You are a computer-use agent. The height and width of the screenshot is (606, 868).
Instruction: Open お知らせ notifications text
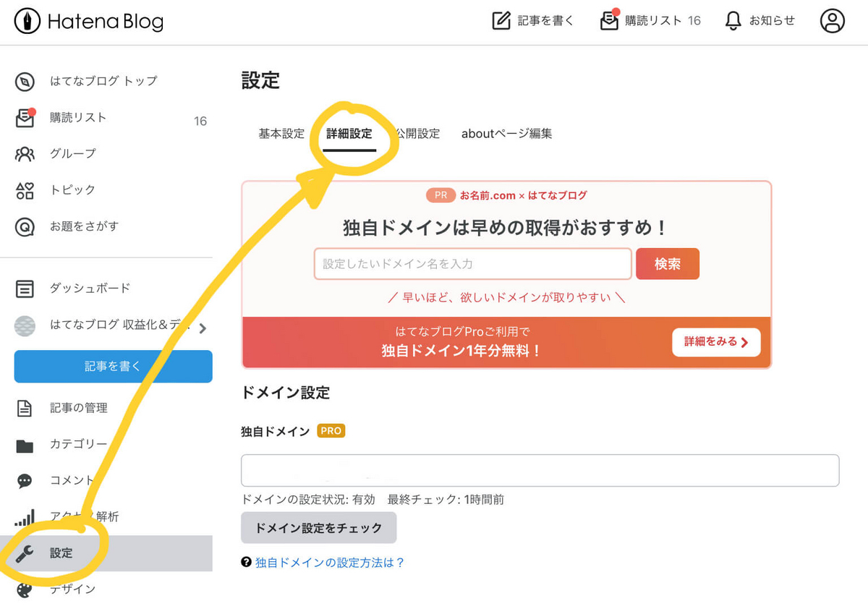[x=772, y=21]
